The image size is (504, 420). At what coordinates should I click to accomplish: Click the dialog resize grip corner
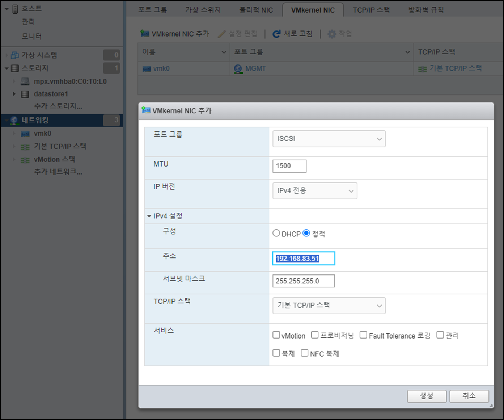click(x=491, y=405)
